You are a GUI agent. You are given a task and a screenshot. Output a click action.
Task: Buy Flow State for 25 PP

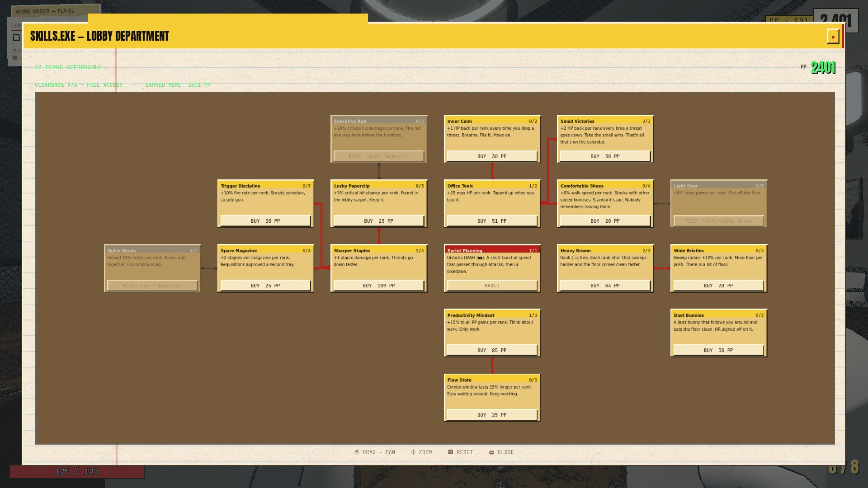492,415
